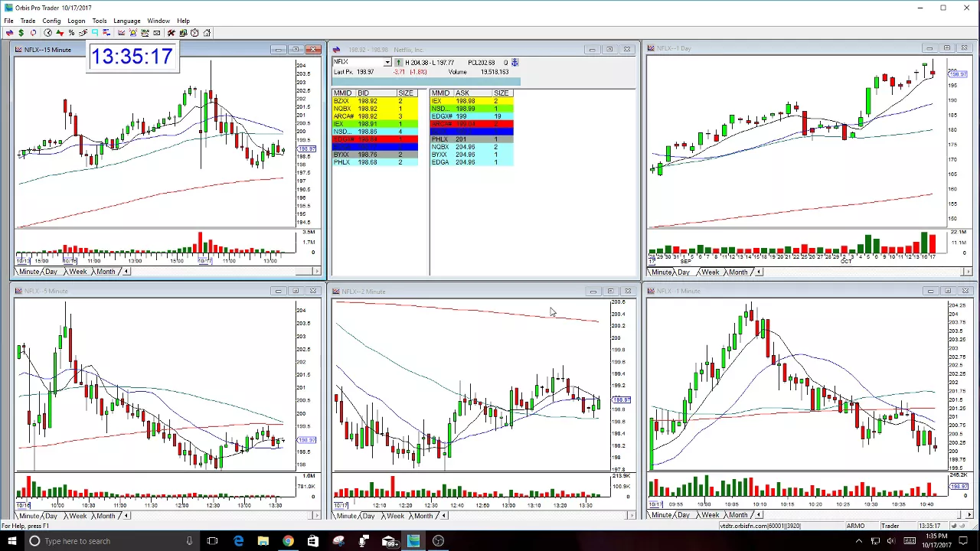Click the red-green up-down arrows toolbar icon
This screenshot has height=551, width=980.
pyautogui.click(x=60, y=33)
